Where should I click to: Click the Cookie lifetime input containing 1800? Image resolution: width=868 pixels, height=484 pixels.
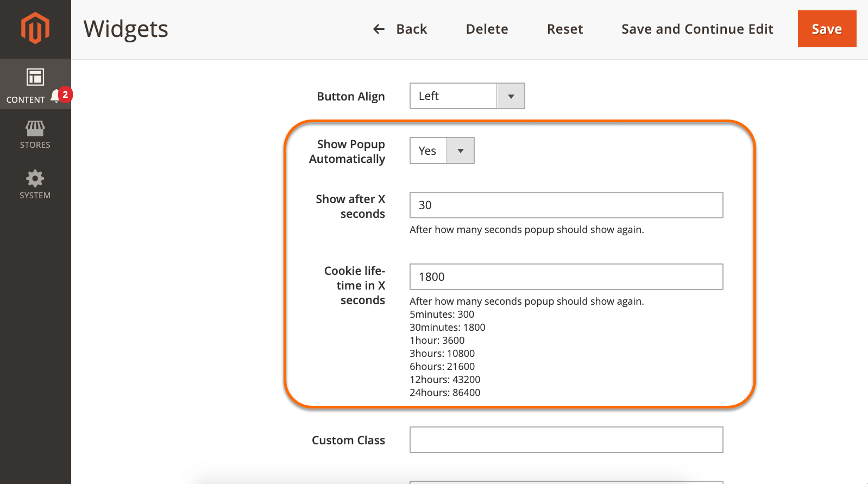(x=566, y=277)
